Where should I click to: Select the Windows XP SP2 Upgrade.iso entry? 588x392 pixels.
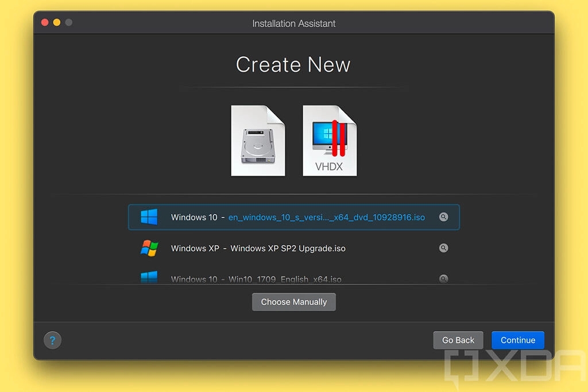[258, 249]
